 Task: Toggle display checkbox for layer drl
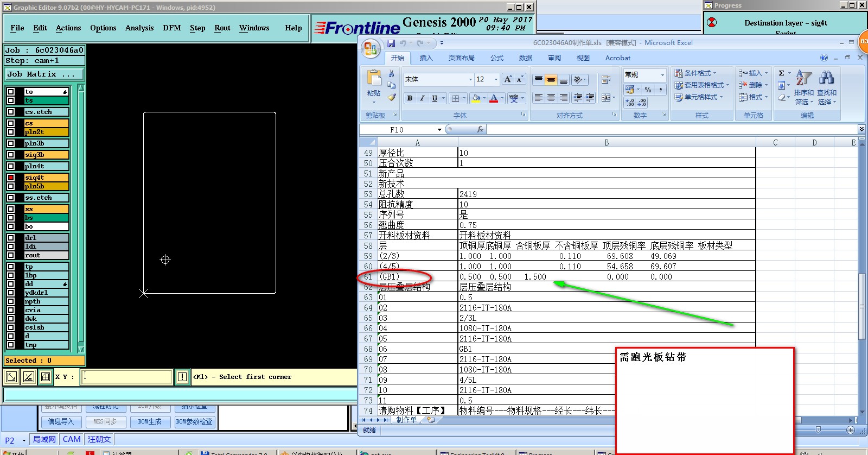tap(11, 238)
